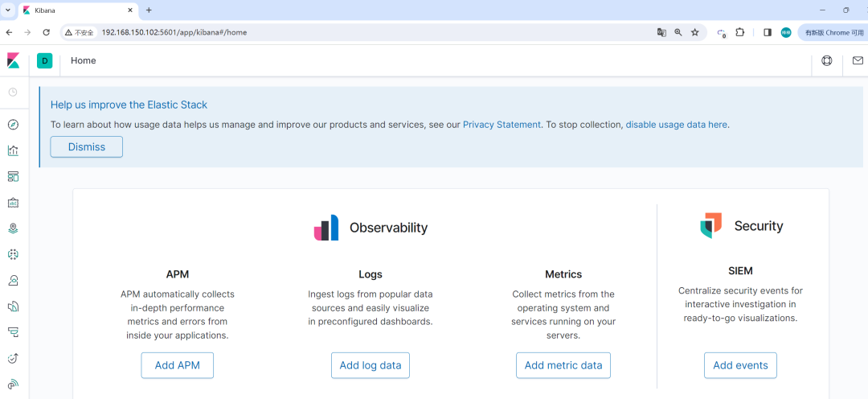
Task: Switch to the Kibana browser tab
Action: point(72,10)
